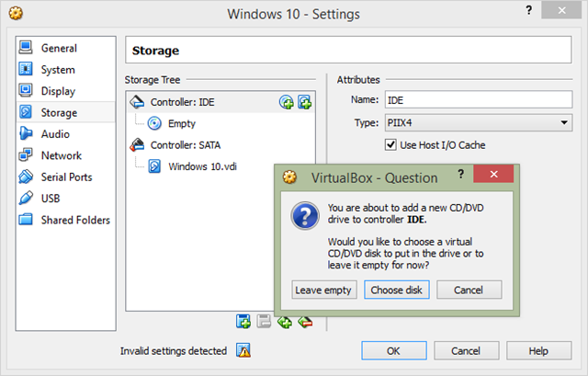Click Cancel in the Settings window
The width and height of the screenshot is (588, 376).
[x=467, y=350]
